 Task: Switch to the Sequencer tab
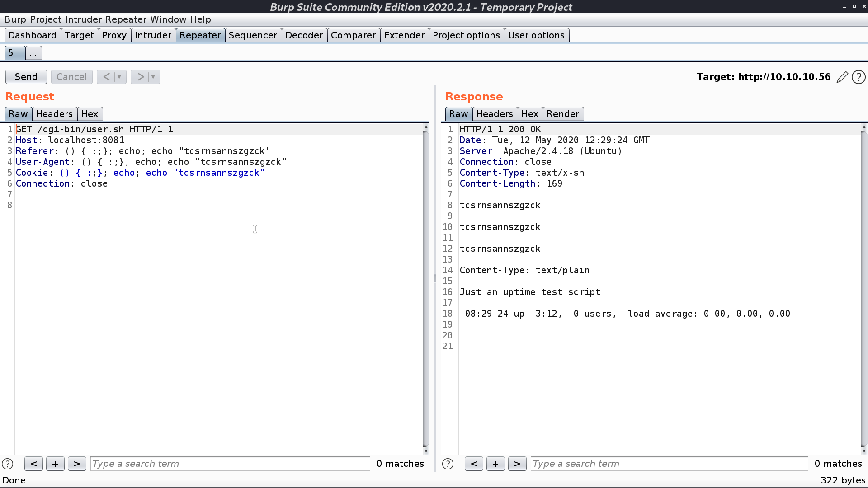(253, 35)
